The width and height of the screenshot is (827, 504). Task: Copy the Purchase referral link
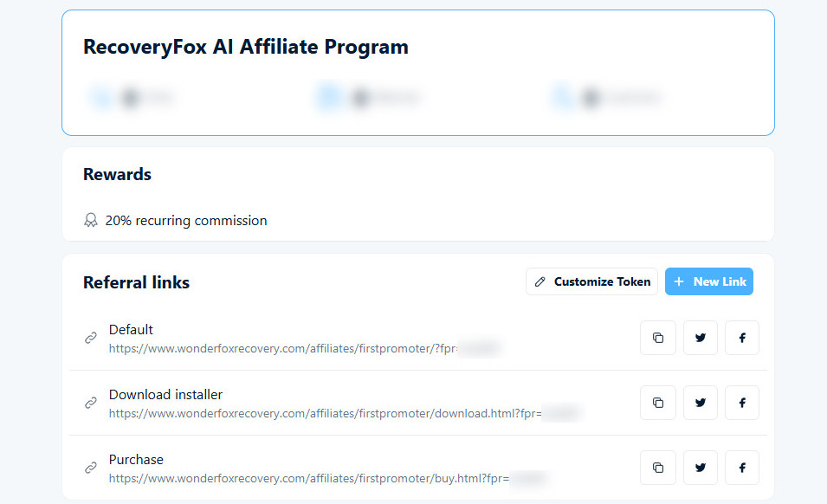[x=657, y=468]
